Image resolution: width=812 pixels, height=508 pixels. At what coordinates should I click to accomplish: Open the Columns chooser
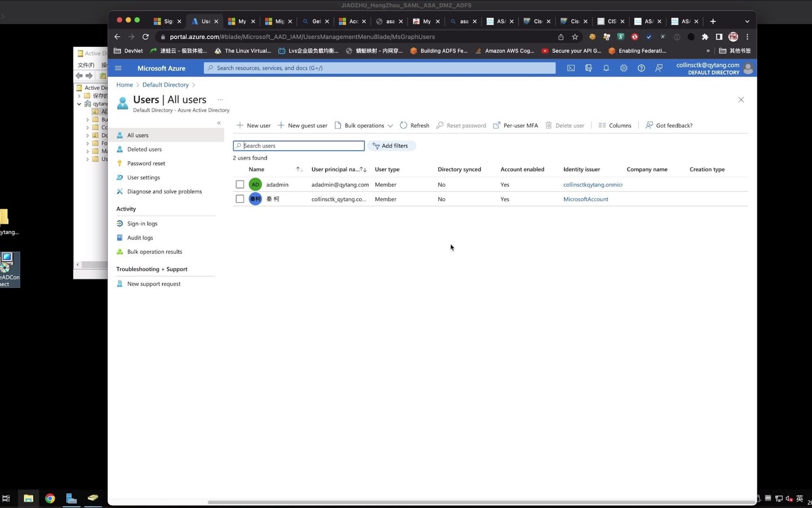pos(615,126)
